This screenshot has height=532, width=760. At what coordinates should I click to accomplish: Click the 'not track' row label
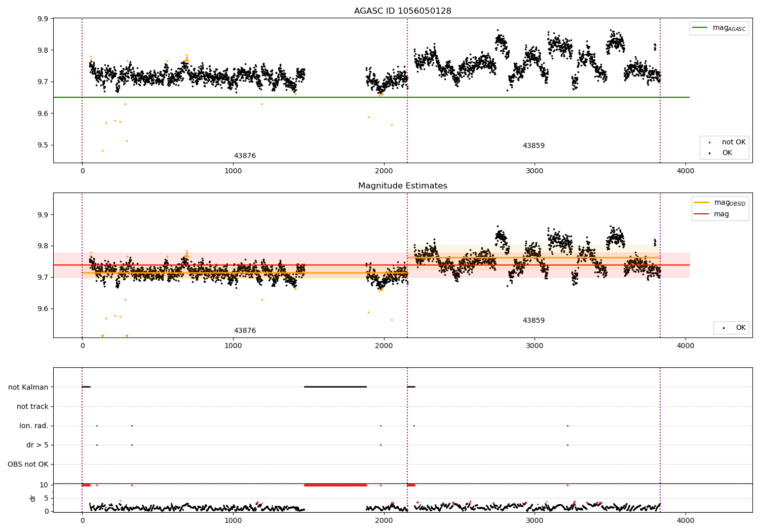[32, 406]
